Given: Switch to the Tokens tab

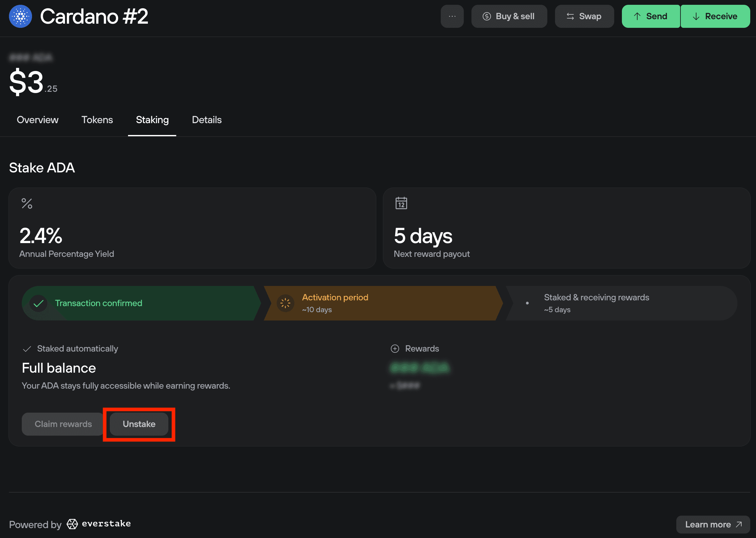Looking at the screenshot, I should pyautogui.click(x=97, y=120).
